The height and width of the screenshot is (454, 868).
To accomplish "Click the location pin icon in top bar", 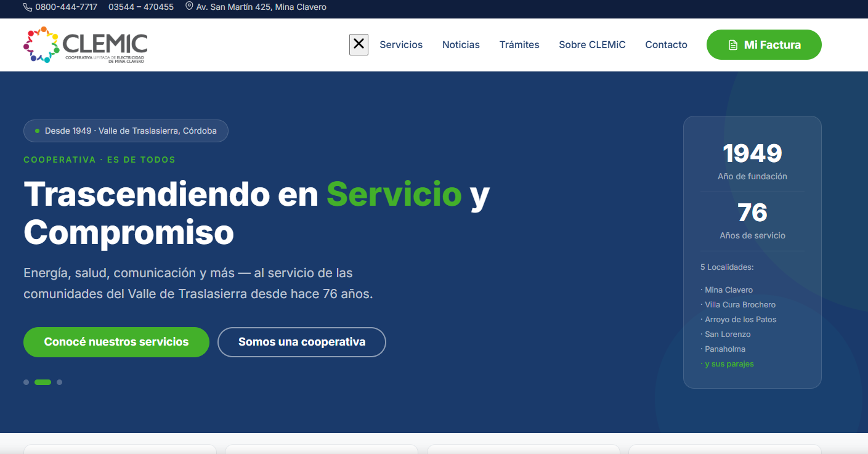I will click(x=189, y=7).
